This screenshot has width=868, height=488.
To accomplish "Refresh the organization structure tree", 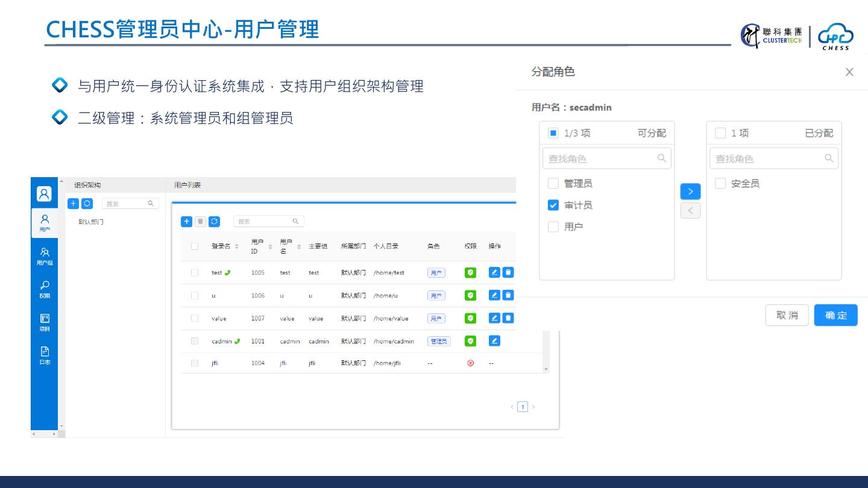I will click(87, 204).
